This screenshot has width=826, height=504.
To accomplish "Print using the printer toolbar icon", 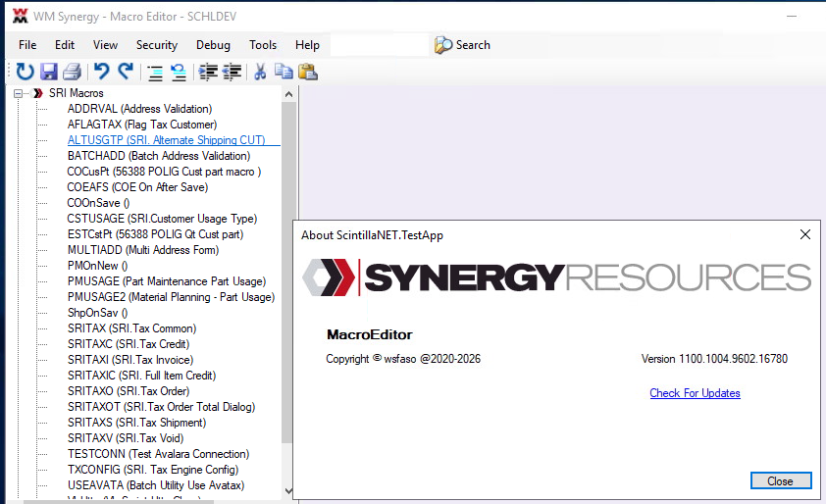I will (73, 72).
